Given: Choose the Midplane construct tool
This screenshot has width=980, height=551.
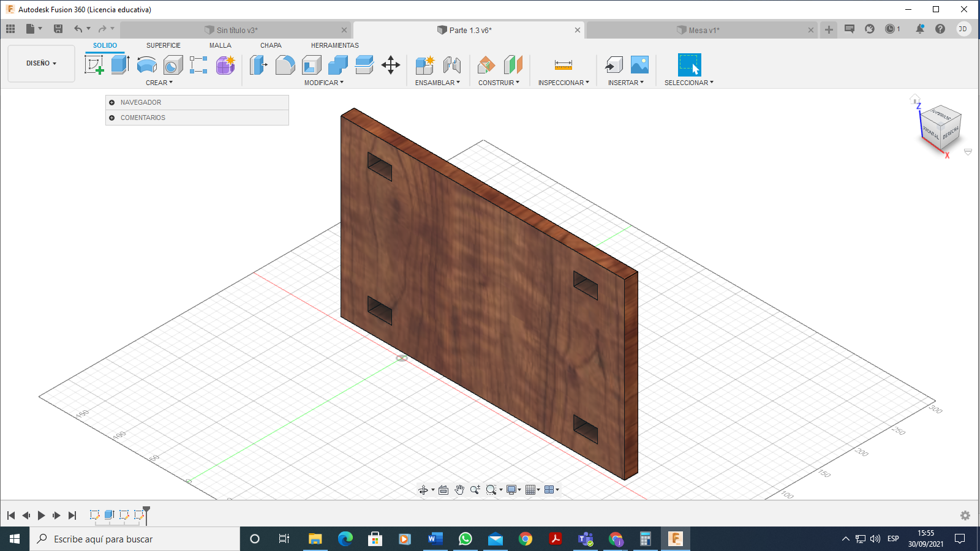Looking at the screenshot, I should pos(513,64).
